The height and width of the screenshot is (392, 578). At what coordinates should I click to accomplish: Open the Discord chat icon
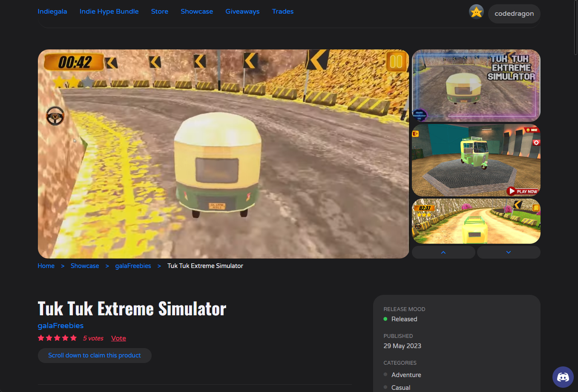pyautogui.click(x=563, y=377)
